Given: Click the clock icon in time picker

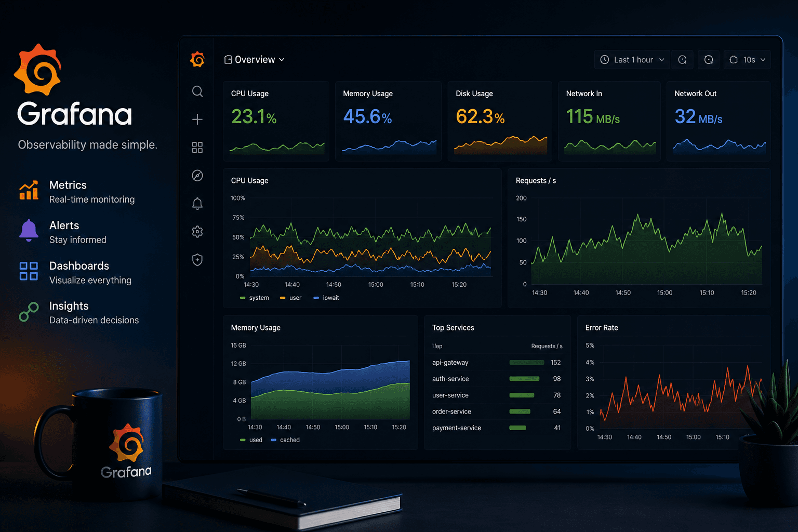Looking at the screenshot, I should coord(605,60).
